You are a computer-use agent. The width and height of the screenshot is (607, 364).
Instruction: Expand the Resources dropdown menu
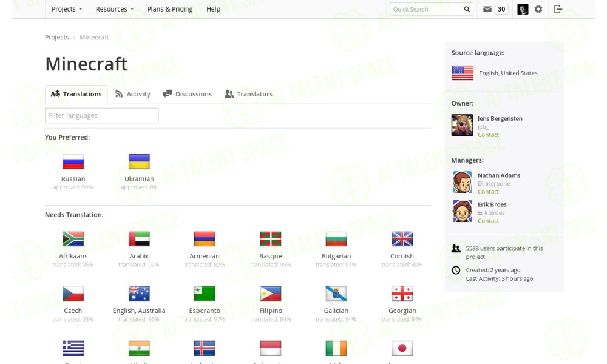[115, 9]
